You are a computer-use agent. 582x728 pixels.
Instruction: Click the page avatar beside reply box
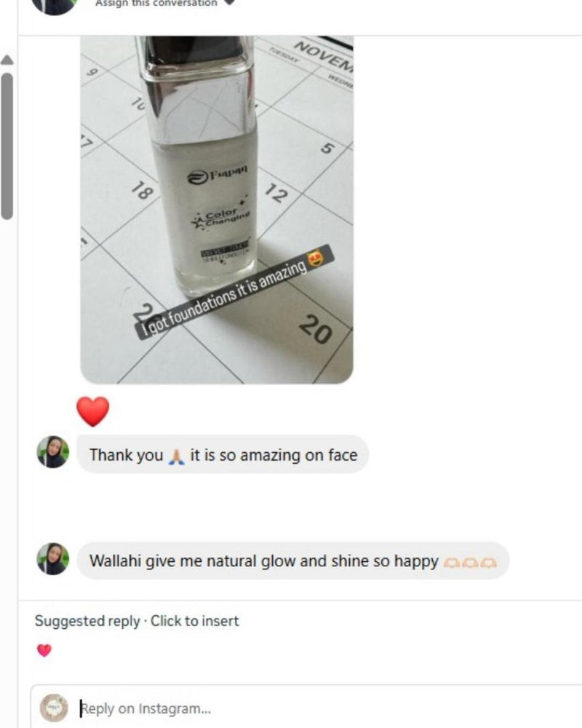point(55,708)
